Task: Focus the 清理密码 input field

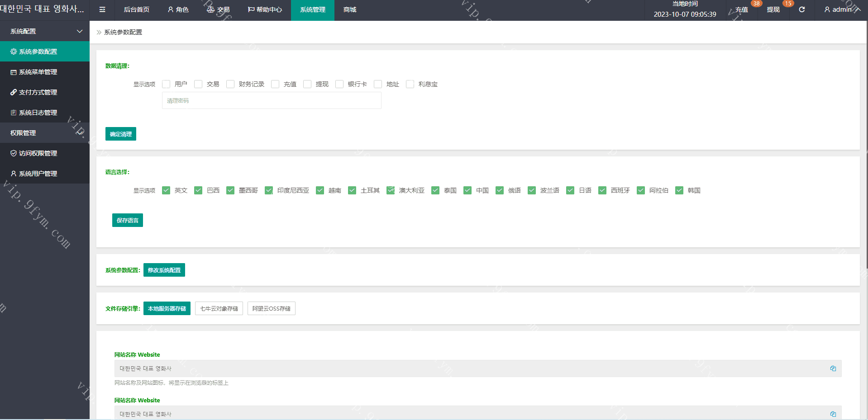Action: [272, 100]
